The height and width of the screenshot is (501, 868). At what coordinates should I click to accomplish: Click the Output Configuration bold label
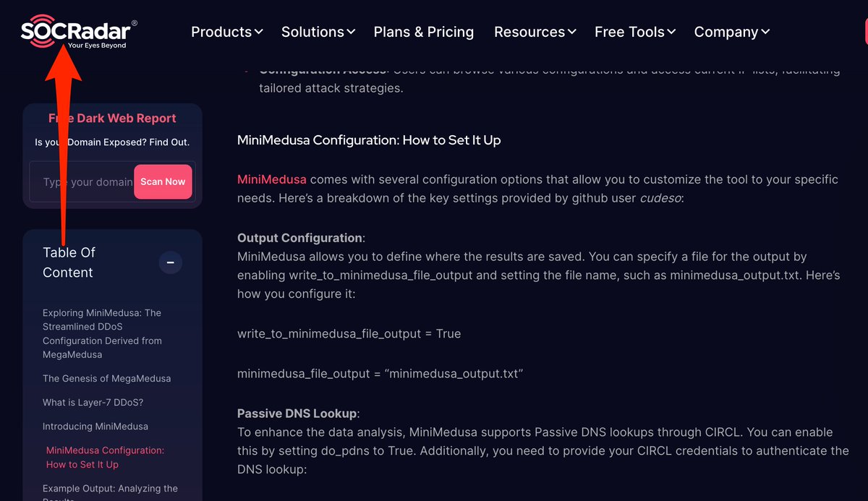point(301,238)
